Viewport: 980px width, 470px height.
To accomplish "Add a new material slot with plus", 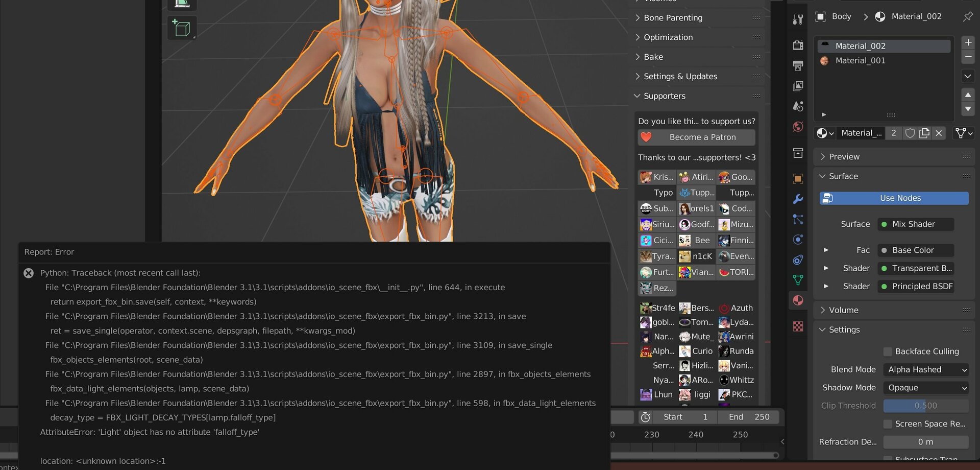I will click(x=968, y=42).
